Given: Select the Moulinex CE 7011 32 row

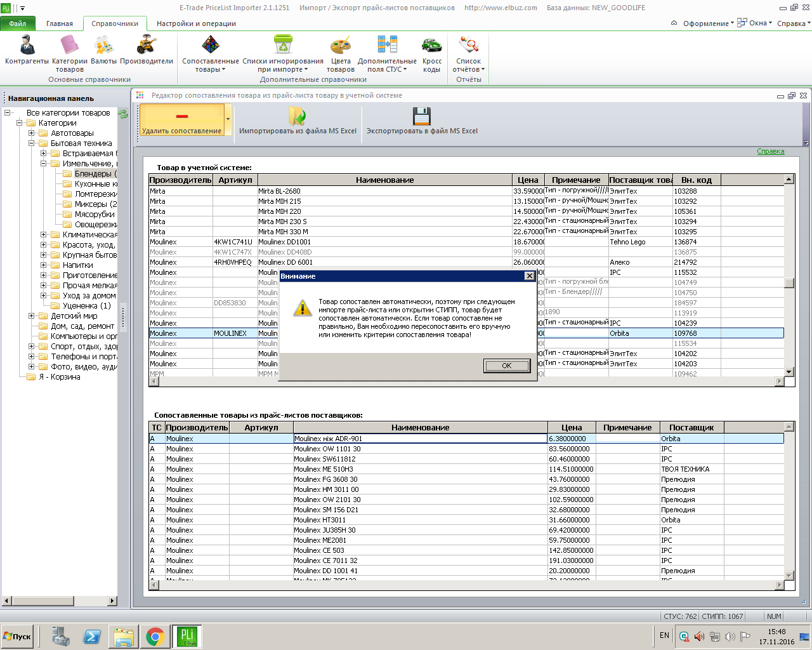Looking at the screenshot, I should [x=466, y=560].
